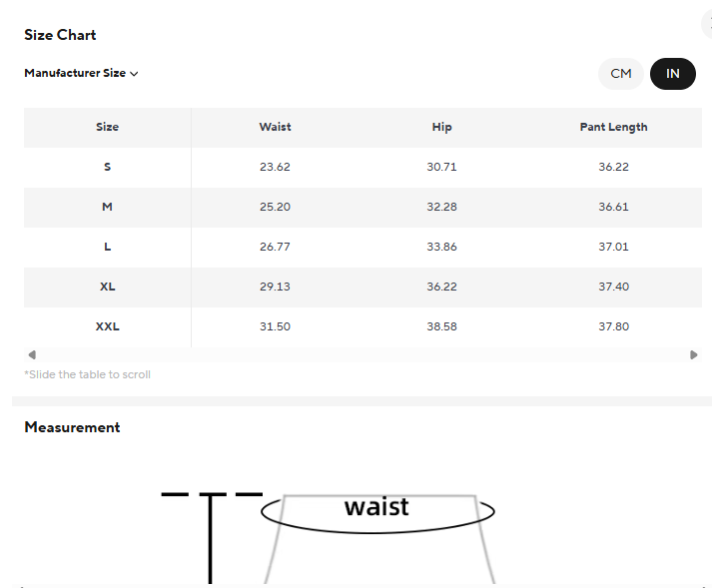Click the Size column header
This screenshot has width=712, height=588.
click(x=107, y=127)
